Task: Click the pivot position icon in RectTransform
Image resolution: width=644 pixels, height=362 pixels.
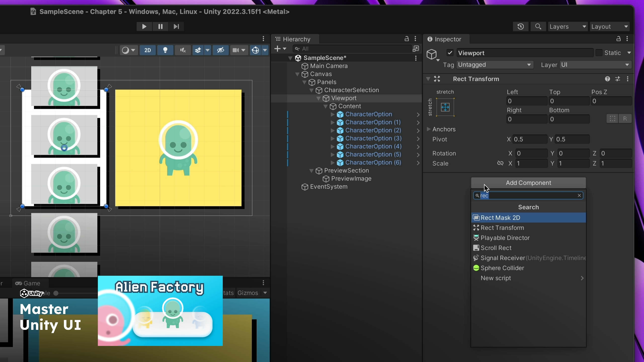Action: 446,107
